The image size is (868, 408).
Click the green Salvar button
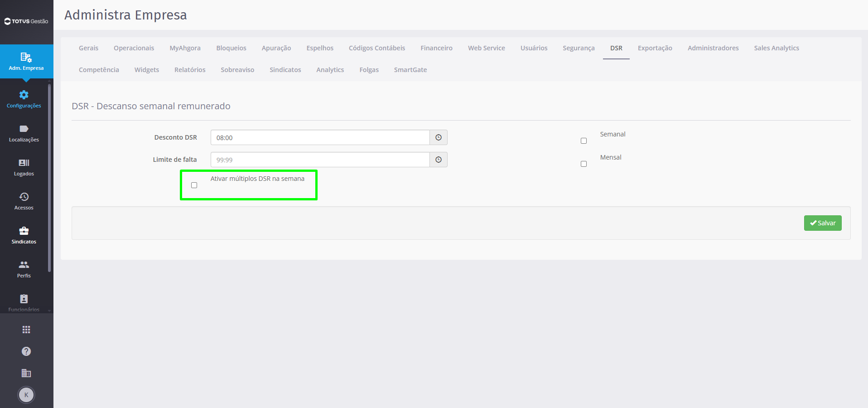click(x=823, y=223)
